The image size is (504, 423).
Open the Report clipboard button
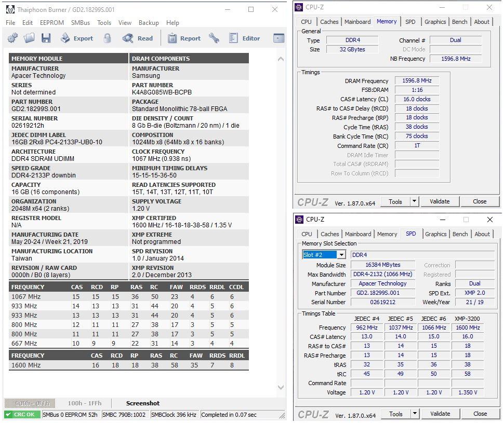point(184,38)
